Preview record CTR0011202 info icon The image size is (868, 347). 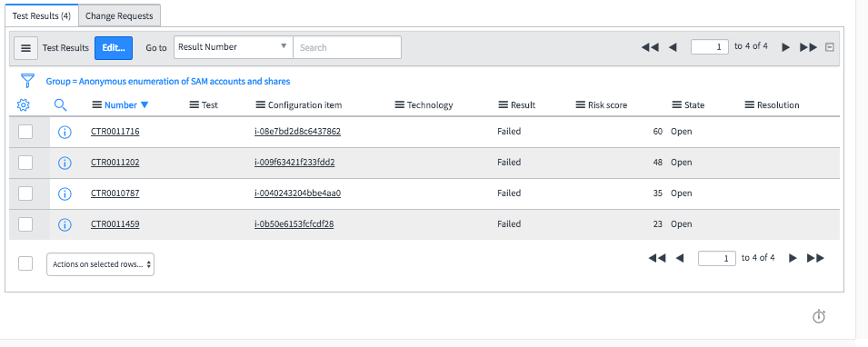point(65,163)
